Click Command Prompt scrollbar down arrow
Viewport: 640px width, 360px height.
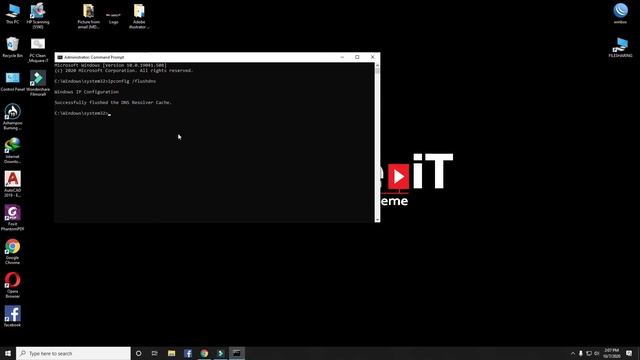click(377, 220)
